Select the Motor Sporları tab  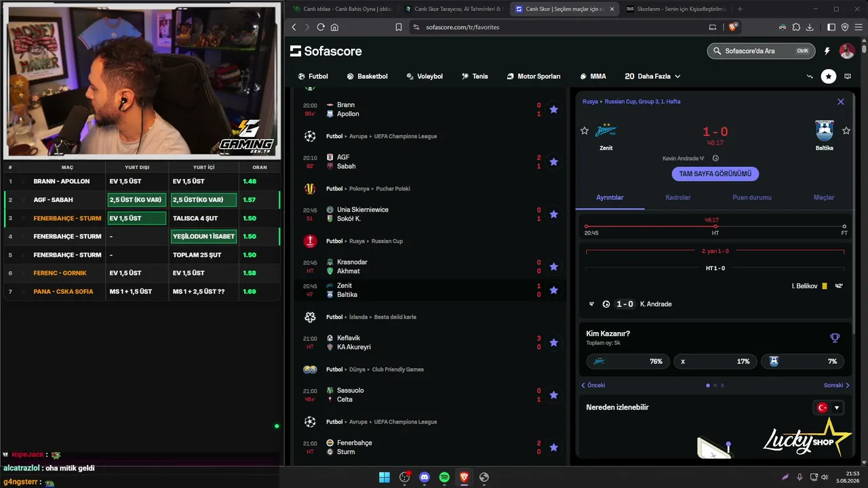(534, 77)
